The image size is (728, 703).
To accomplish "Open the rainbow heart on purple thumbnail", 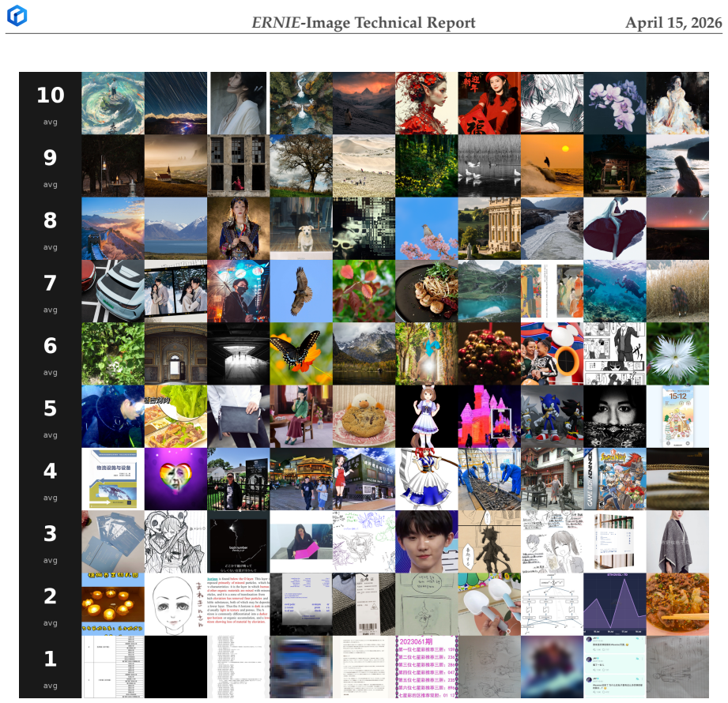I will click(175, 479).
